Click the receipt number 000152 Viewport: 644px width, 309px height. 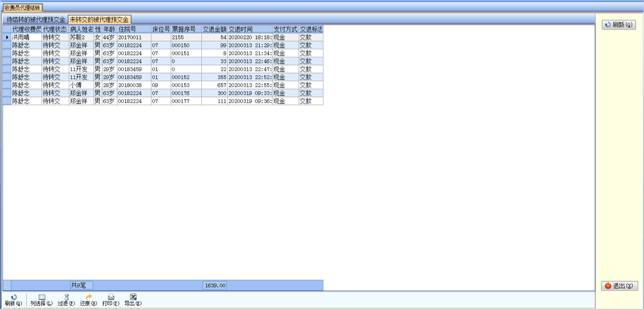click(186, 77)
